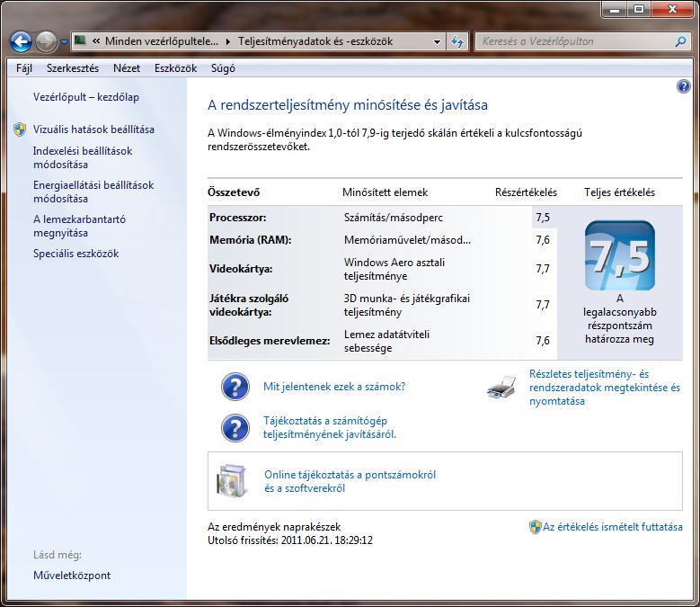The image size is (700, 607).
Task: Click the 'Minden vezérlőpultele...' breadcrumb
Action: click(x=162, y=41)
